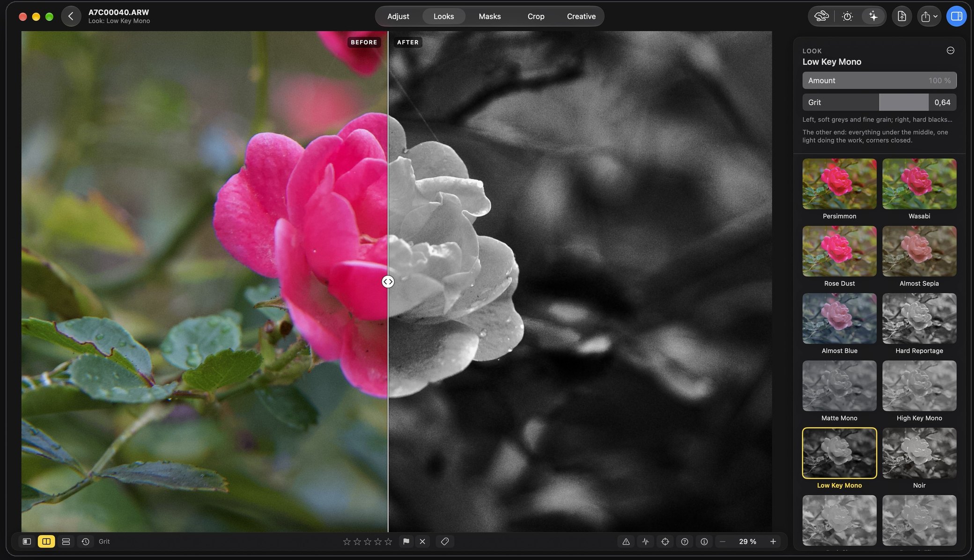Select the Wasabi look thumbnail

(x=919, y=184)
